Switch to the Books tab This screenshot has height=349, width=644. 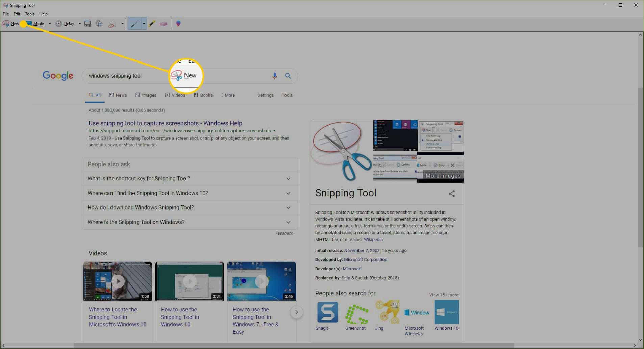(203, 95)
